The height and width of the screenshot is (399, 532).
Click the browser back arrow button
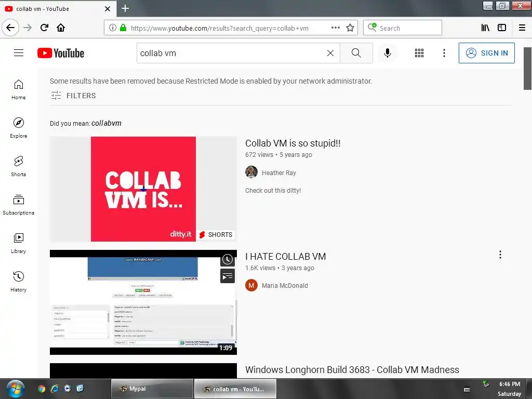(x=10, y=28)
